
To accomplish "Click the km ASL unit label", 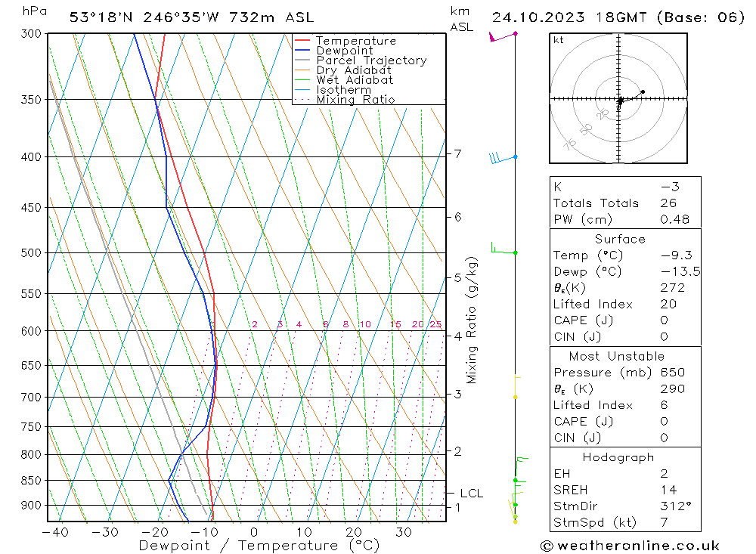I will pyautogui.click(x=461, y=20).
